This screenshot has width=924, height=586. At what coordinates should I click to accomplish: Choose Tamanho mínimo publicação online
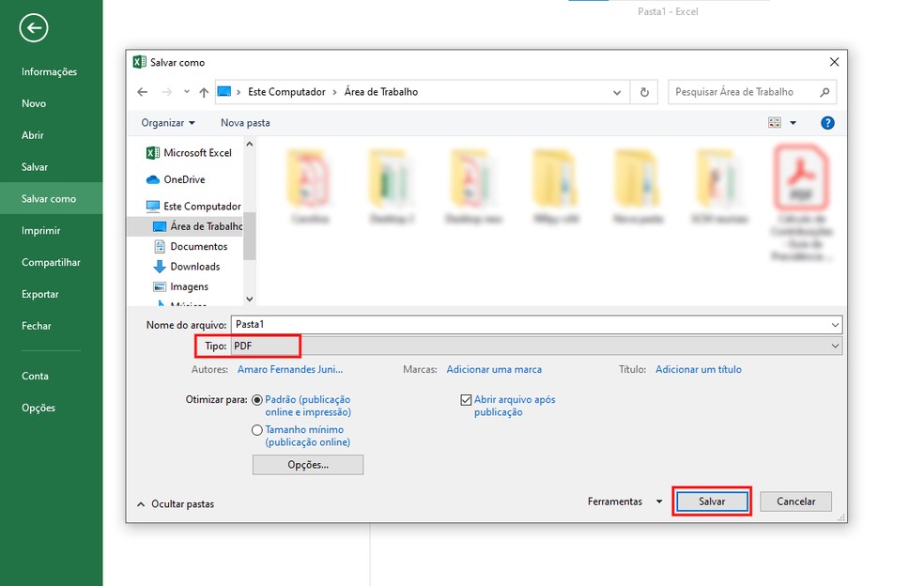click(x=257, y=430)
